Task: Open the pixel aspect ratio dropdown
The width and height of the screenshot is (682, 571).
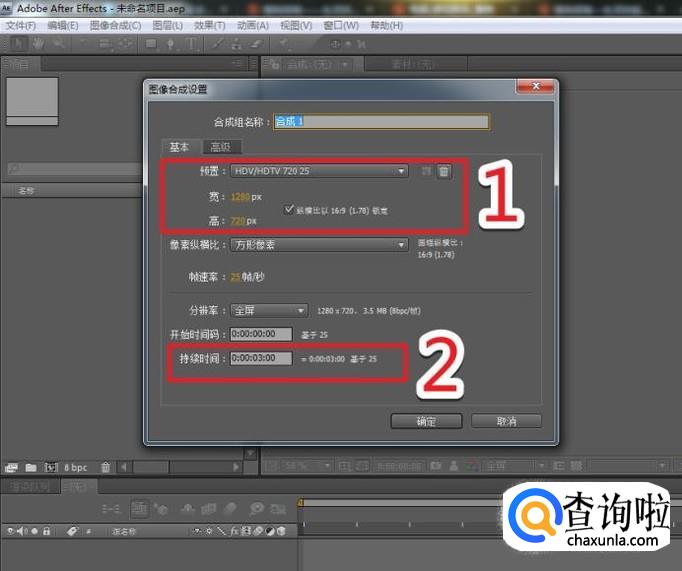Action: point(319,244)
